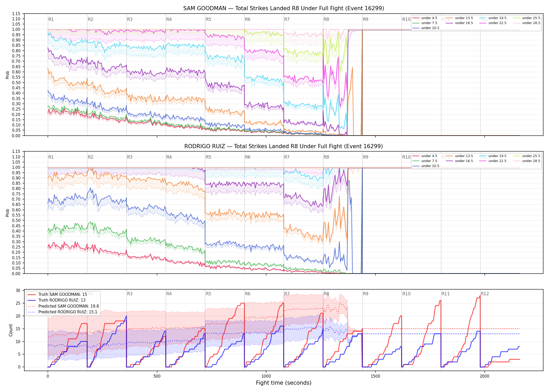Click the RODRIGO RUIZ chart title
The height and width of the screenshot is (392, 549).
(x=283, y=146)
